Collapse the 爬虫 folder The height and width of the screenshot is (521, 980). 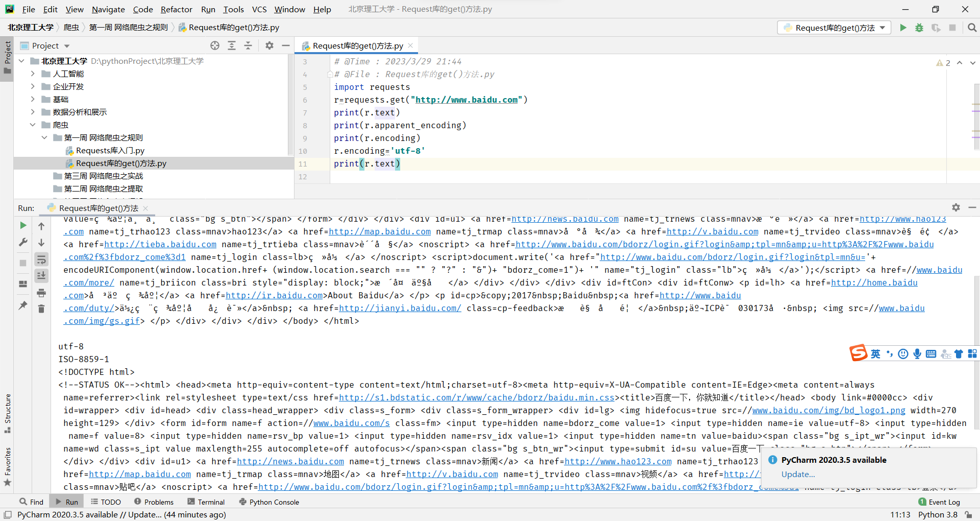coord(33,125)
